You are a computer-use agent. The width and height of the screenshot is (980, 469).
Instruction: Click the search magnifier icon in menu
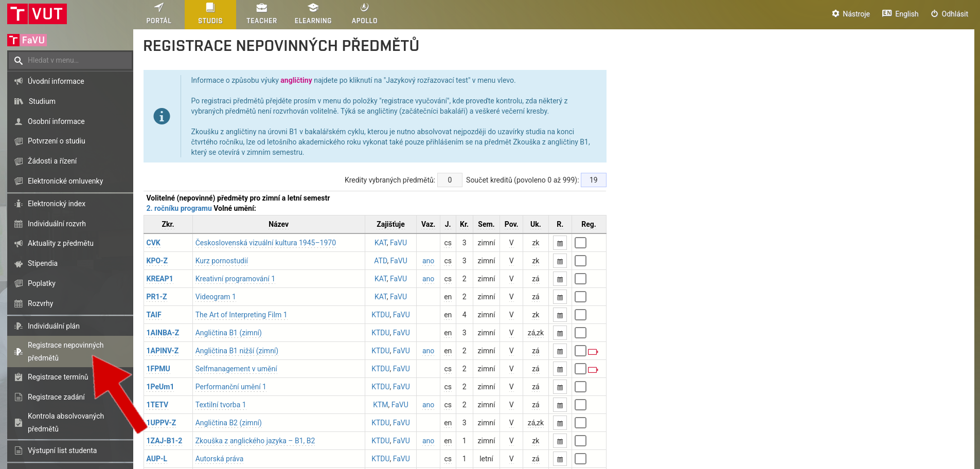[x=19, y=61]
